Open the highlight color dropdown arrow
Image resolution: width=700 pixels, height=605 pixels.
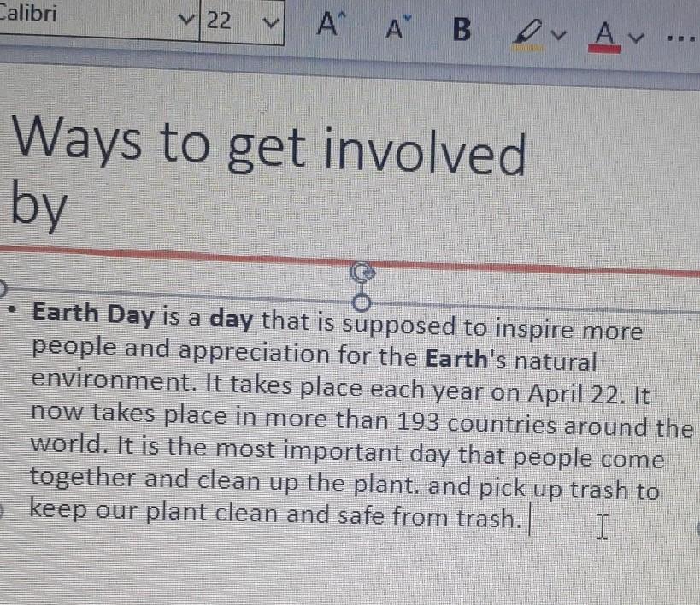tap(558, 35)
